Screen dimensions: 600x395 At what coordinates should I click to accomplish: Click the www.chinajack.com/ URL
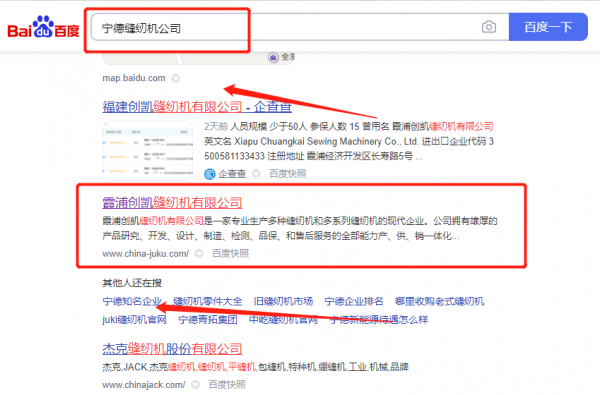pyautogui.click(x=144, y=385)
